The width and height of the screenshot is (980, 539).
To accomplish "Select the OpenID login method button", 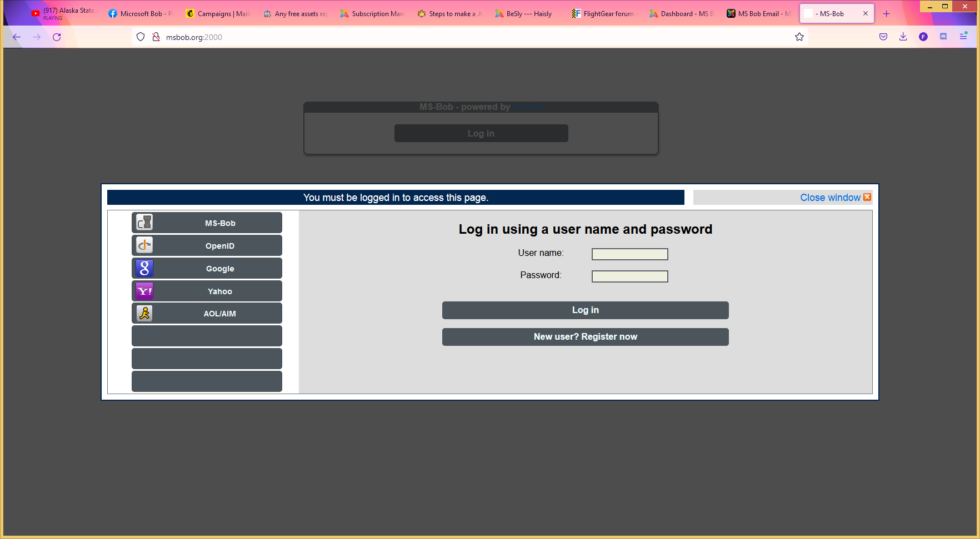I will [x=207, y=245].
